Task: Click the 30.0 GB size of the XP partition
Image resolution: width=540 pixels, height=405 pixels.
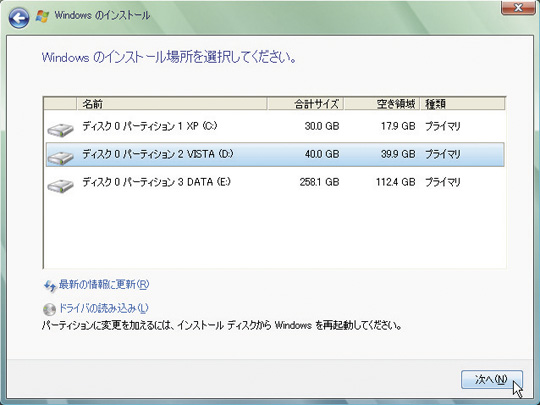Action: tap(322, 126)
